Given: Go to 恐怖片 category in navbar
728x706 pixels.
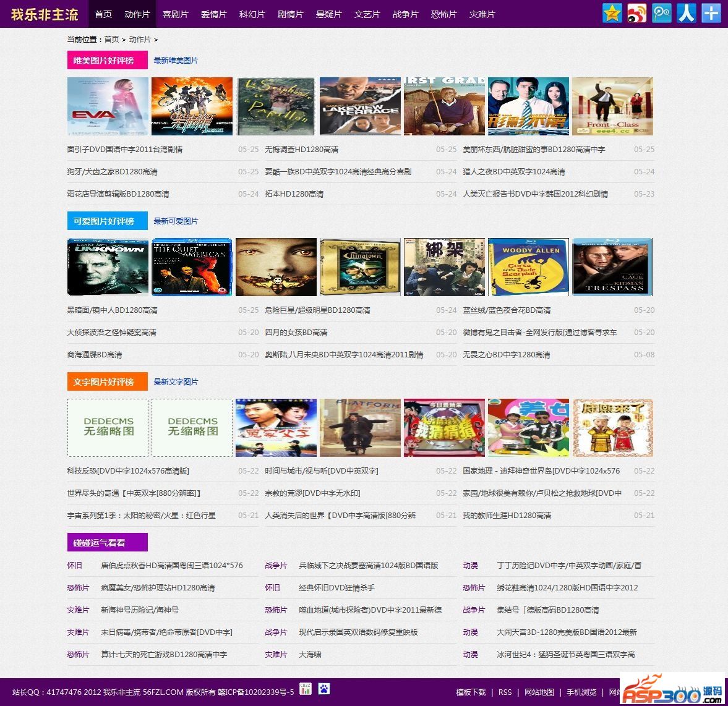Looking at the screenshot, I should (x=443, y=14).
